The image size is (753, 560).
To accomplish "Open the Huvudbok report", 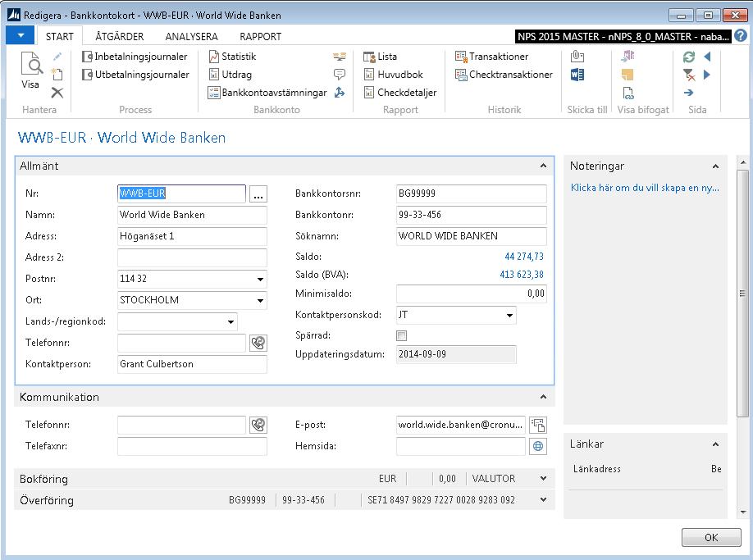I will click(x=393, y=75).
